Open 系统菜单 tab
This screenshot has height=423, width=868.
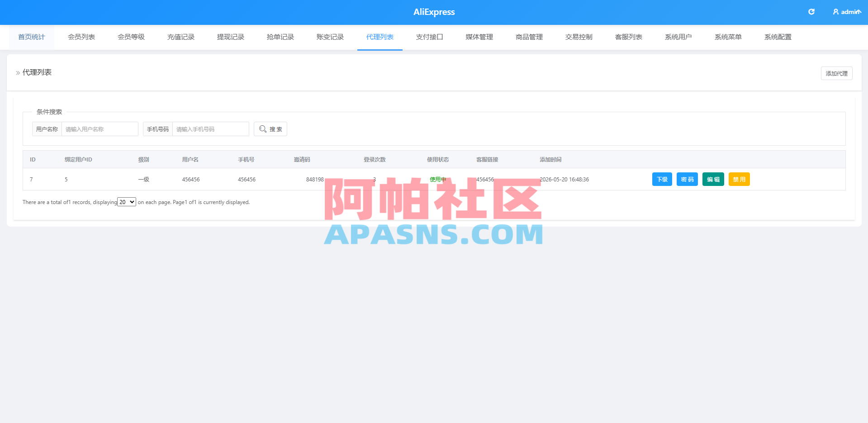pyautogui.click(x=728, y=37)
